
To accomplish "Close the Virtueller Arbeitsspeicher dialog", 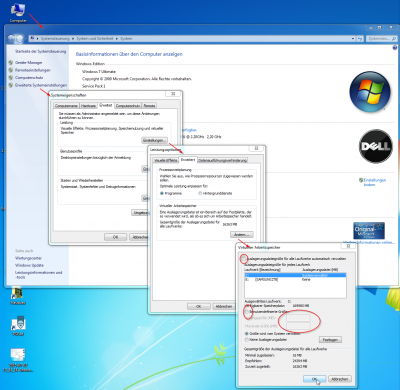I will (x=348, y=246).
